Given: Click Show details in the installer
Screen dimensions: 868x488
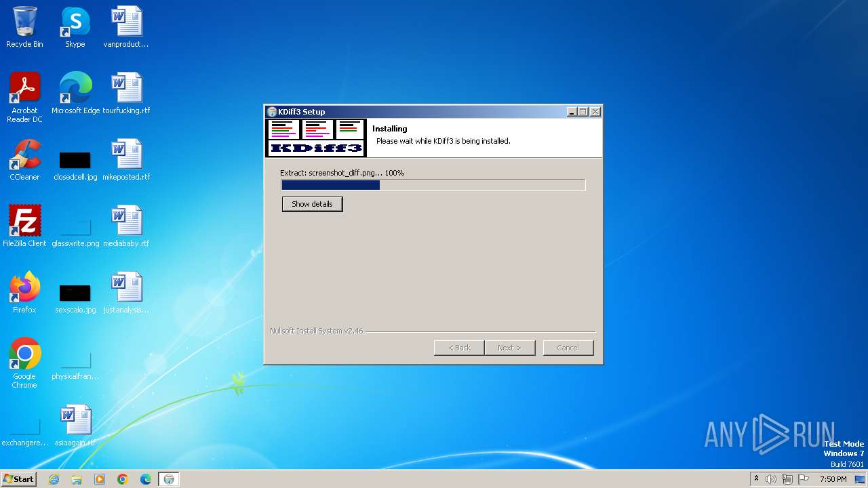Looking at the screenshot, I should point(312,204).
